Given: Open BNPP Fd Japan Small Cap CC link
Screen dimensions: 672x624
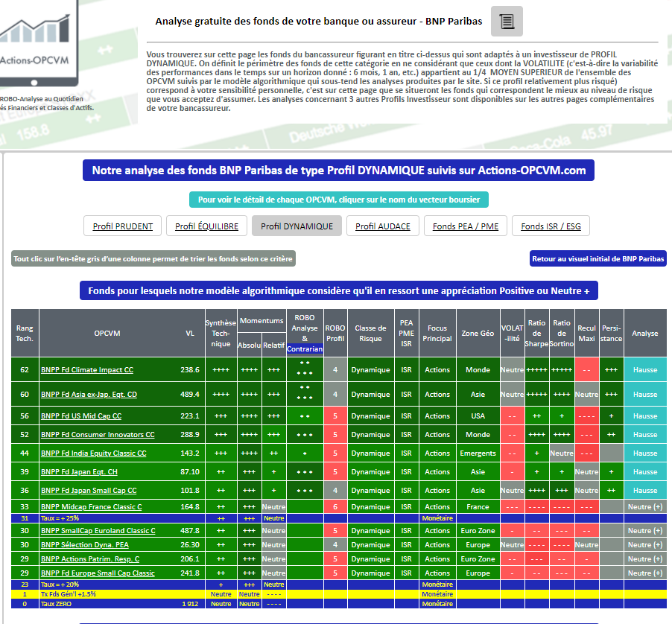Looking at the screenshot, I should pos(89,491).
